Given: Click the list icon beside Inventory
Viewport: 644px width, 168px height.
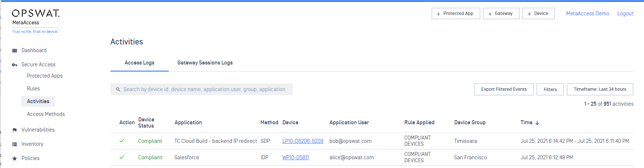Looking at the screenshot, I should [x=15, y=144].
